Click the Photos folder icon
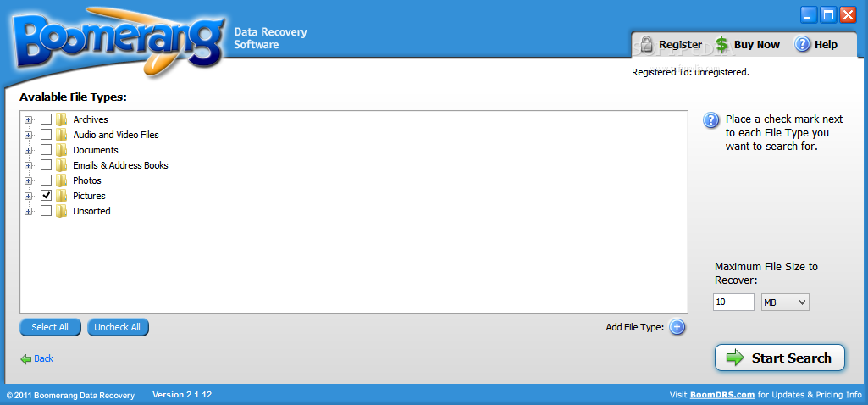This screenshot has width=868, height=405. click(x=62, y=180)
